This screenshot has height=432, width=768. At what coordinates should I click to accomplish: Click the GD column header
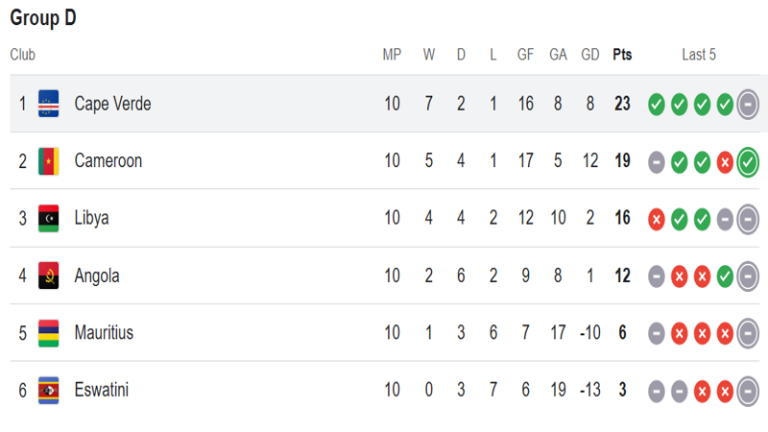click(x=590, y=54)
